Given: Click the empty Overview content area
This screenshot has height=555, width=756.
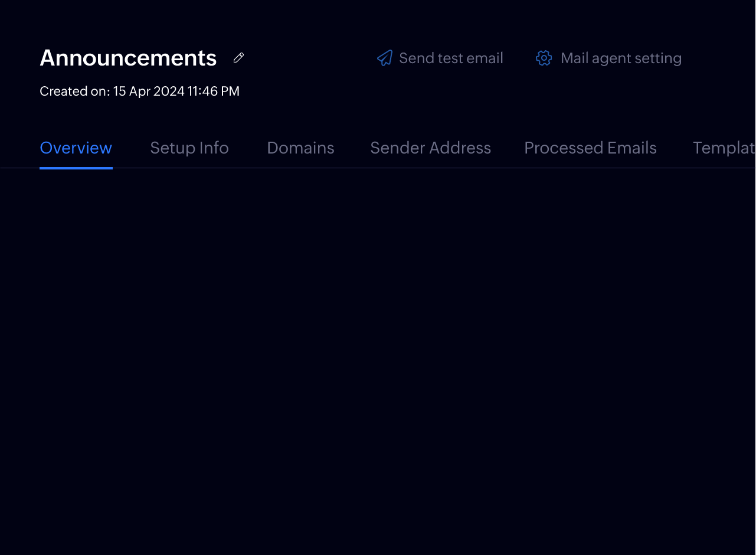Looking at the screenshot, I should click(378, 354).
